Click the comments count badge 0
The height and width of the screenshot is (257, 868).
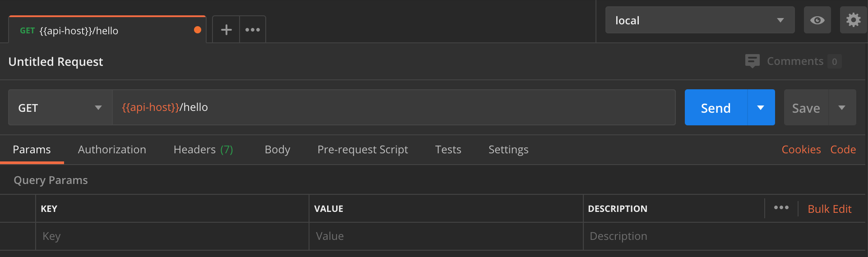coord(835,61)
